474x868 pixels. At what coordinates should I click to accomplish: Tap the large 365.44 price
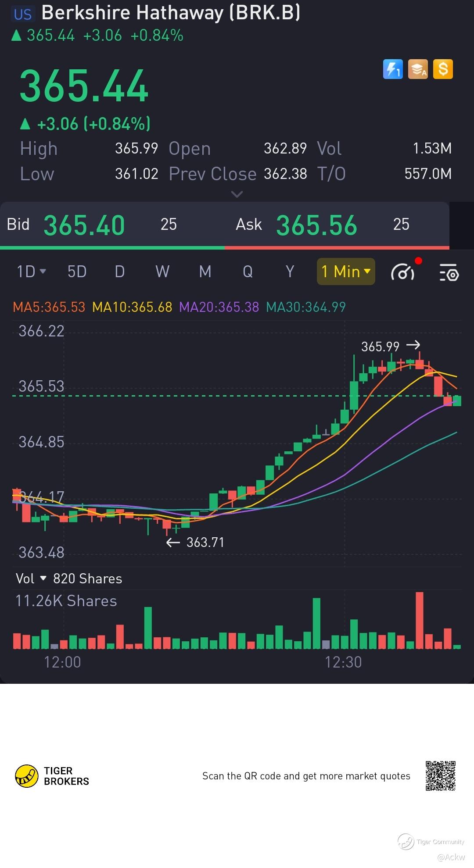pyautogui.click(x=84, y=86)
